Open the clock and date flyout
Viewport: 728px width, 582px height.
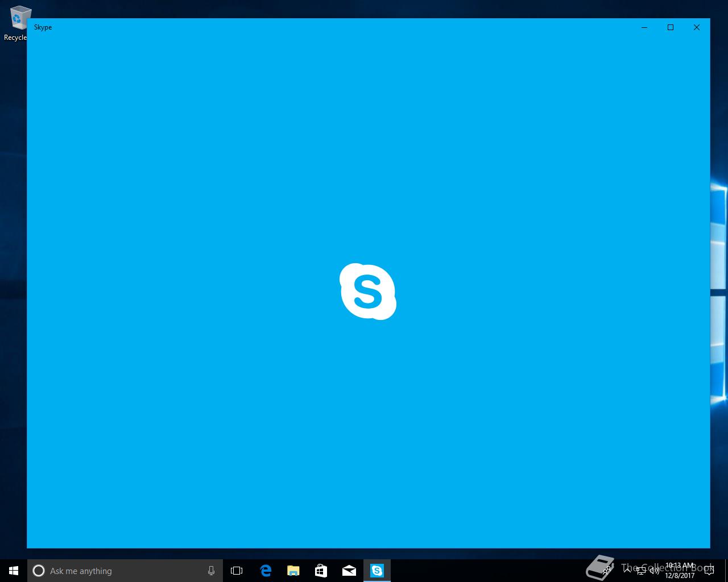[680, 571]
